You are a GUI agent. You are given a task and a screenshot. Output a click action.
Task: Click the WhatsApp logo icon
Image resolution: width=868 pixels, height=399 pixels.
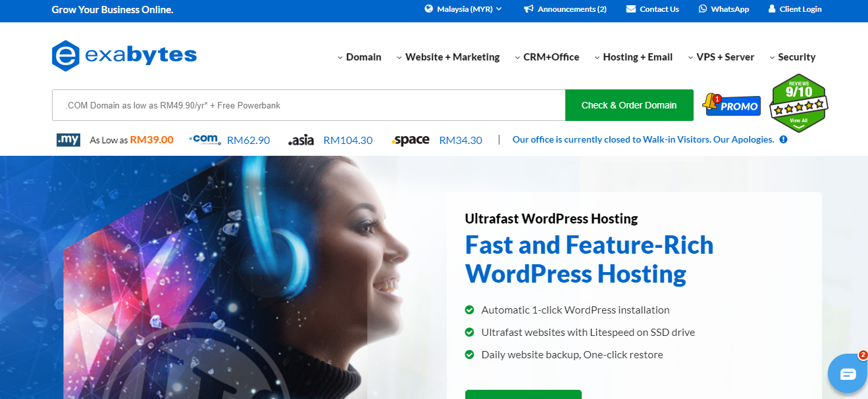703,9
